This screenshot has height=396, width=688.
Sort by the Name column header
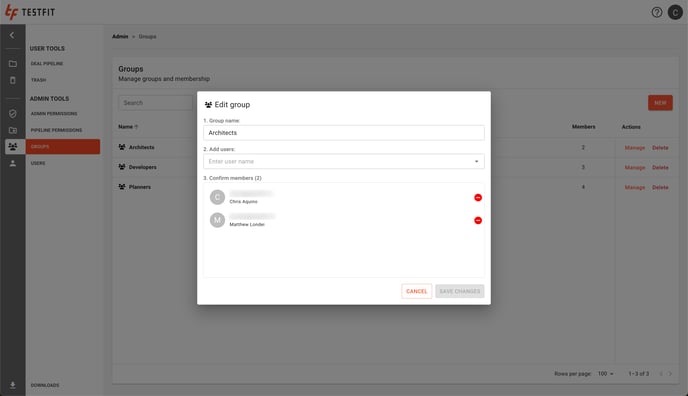click(128, 127)
